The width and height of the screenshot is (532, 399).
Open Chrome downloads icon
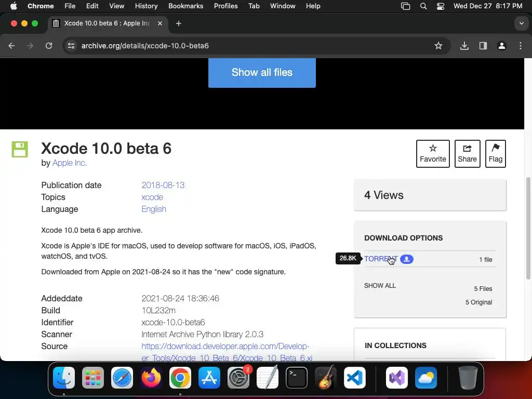click(464, 46)
